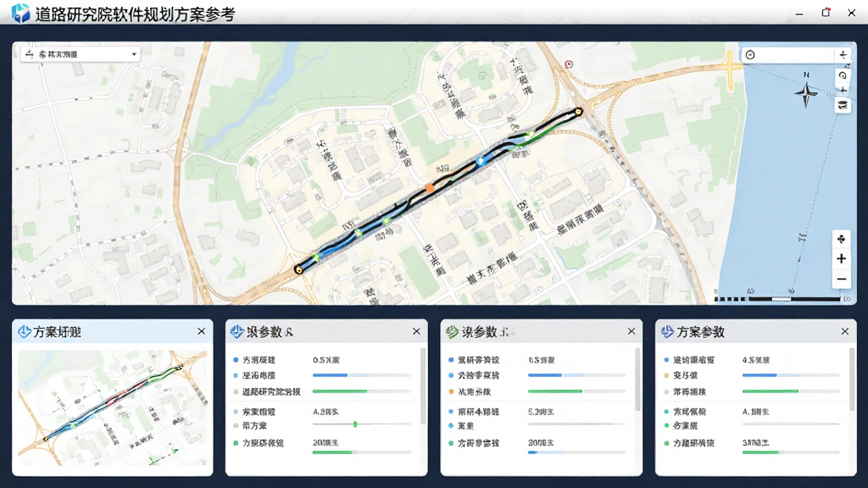The image size is (868, 488).
Task: Click the locate target icon below the search box
Action: tap(843, 75)
